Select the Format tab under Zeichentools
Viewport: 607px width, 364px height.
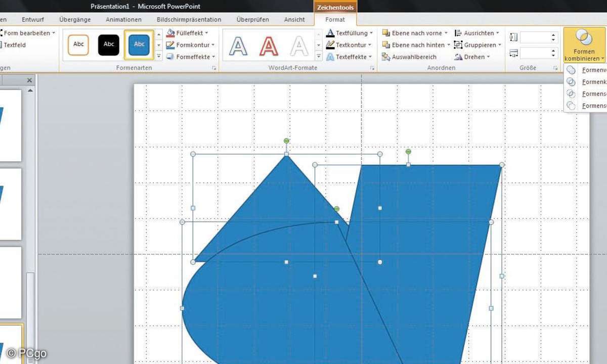pyautogui.click(x=335, y=20)
